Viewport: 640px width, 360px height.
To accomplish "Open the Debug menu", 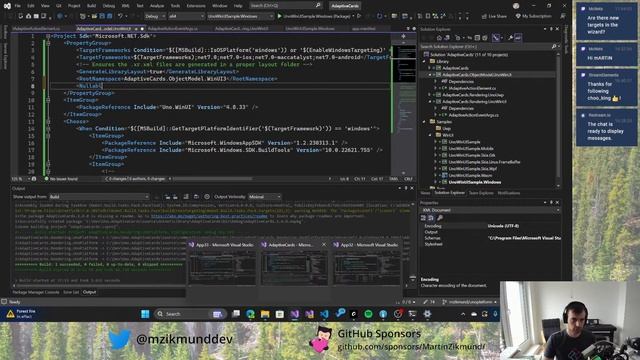I will 109,6.
